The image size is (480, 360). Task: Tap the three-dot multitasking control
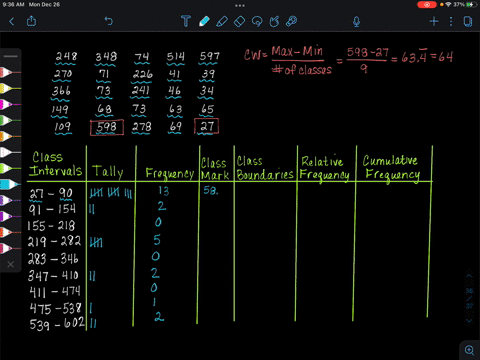(240, 6)
